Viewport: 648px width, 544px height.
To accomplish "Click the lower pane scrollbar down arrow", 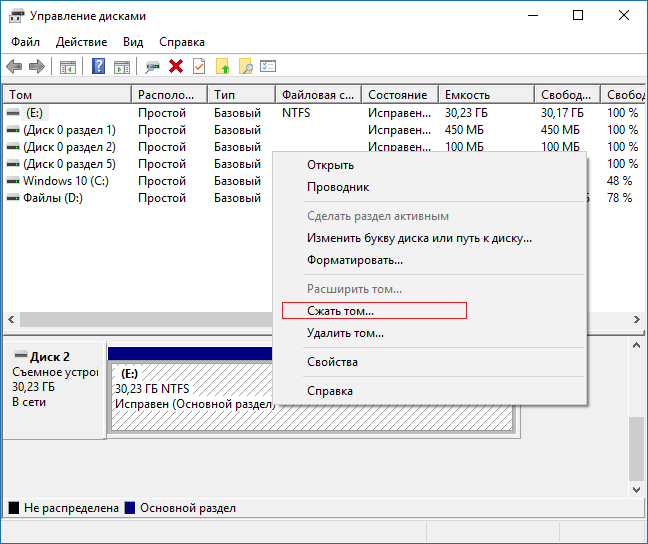I will click(x=636, y=489).
